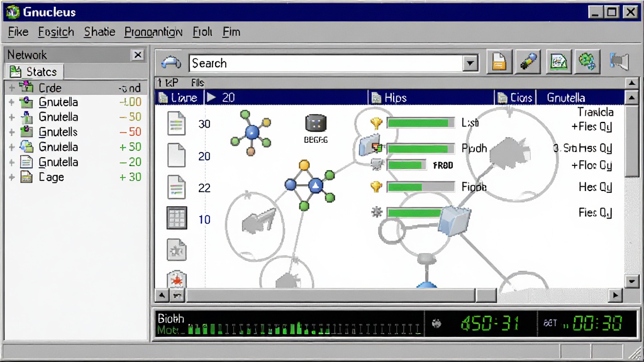644x362 pixels.
Task: Click the blue cube node icon
Action: point(454,221)
